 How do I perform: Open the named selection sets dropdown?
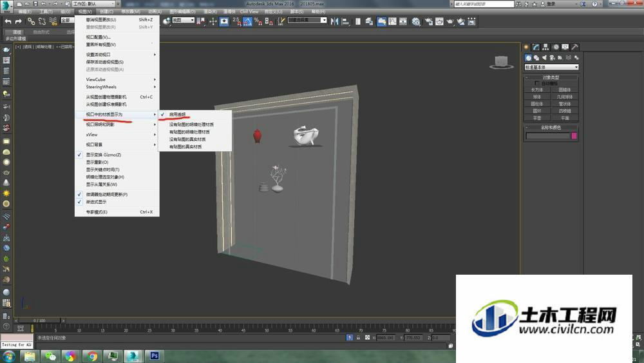point(307,20)
